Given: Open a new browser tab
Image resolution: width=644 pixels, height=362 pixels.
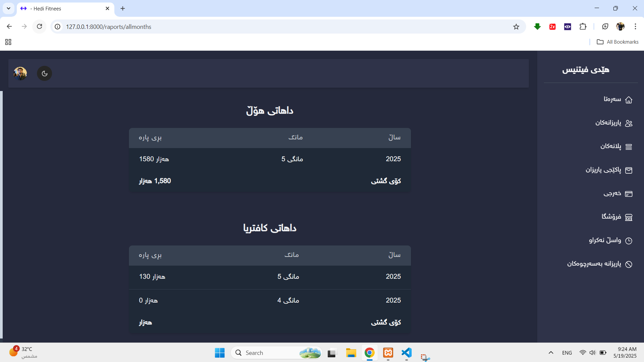Looking at the screenshot, I should [x=123, y=8].
